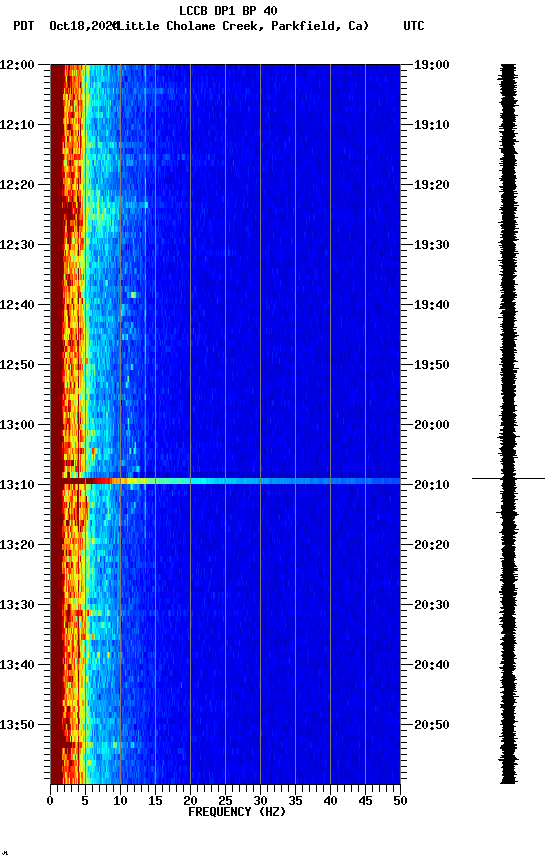The height and width of the screenshot is (864, 552).
Task: Click the 12:10 PDT time label
Action: pyautogui.click(x=17, y=125)
